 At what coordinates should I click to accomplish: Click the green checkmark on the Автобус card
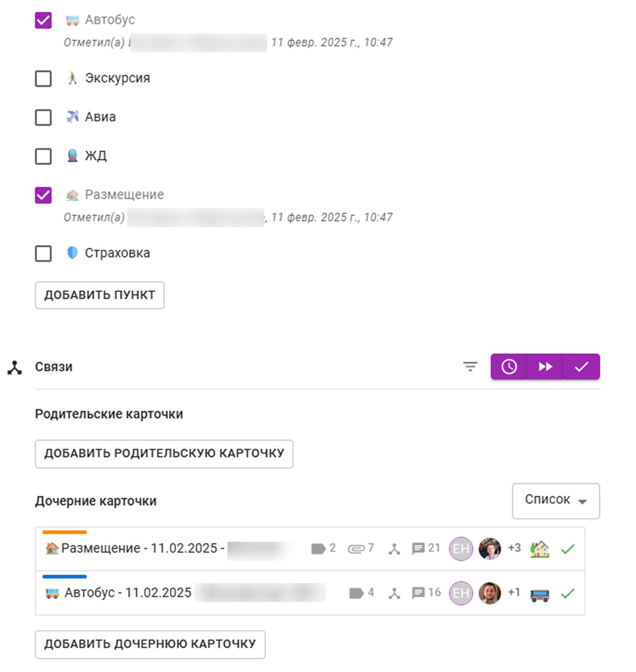tap(568, 593)
